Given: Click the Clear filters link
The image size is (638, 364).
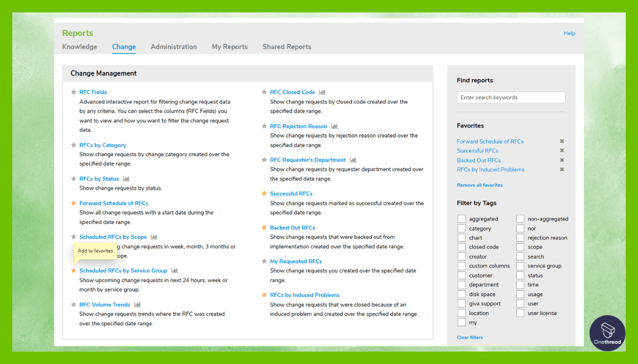Looking at the screenshot, I should point(469,337).
